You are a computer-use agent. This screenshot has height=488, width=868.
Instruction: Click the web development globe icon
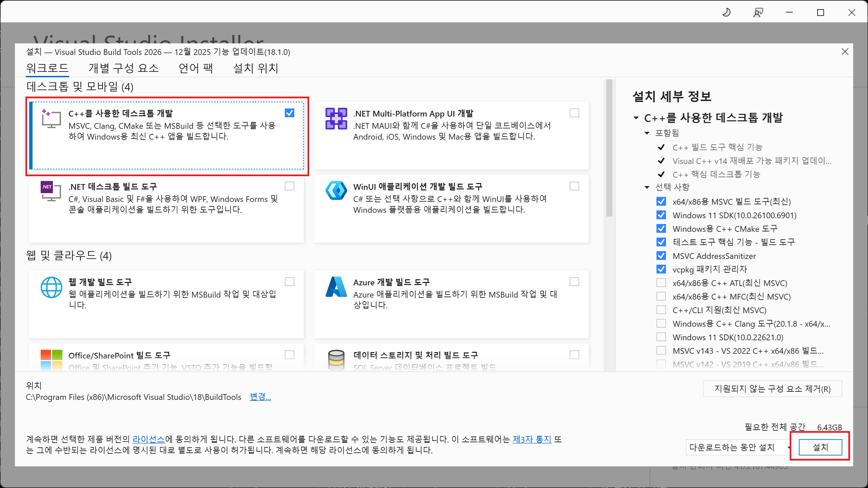tap(51, 287)
